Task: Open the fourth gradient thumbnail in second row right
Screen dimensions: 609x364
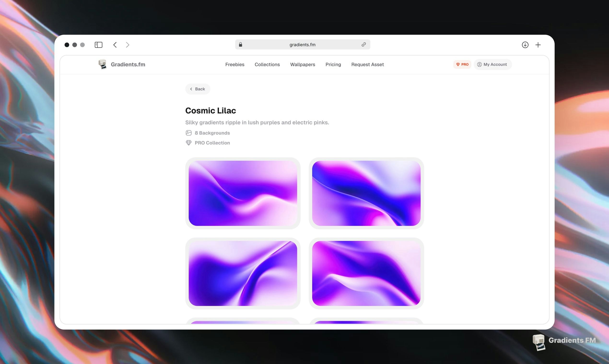Action: coord(366,273)
